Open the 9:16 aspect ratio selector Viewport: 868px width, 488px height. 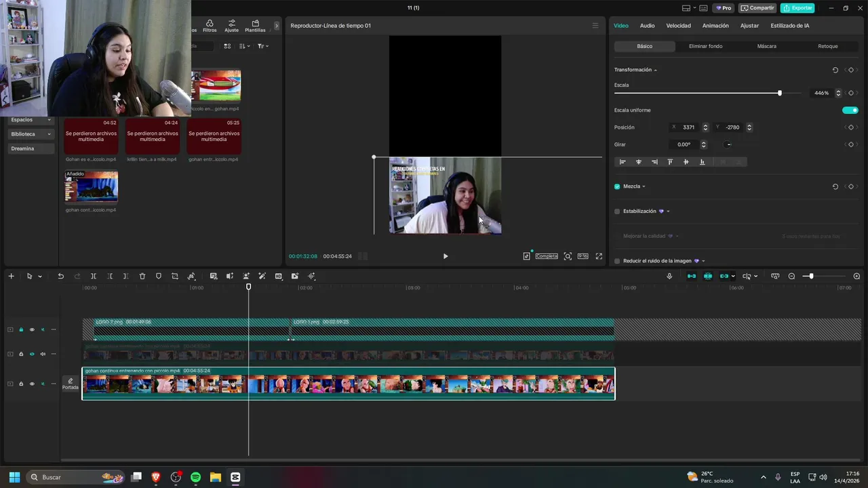(x=583, y=256)
